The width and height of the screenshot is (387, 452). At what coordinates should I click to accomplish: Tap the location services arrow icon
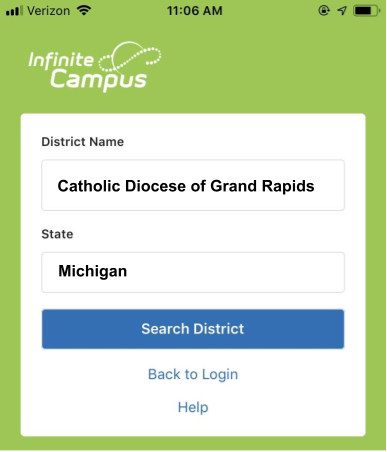pos(342,11)
